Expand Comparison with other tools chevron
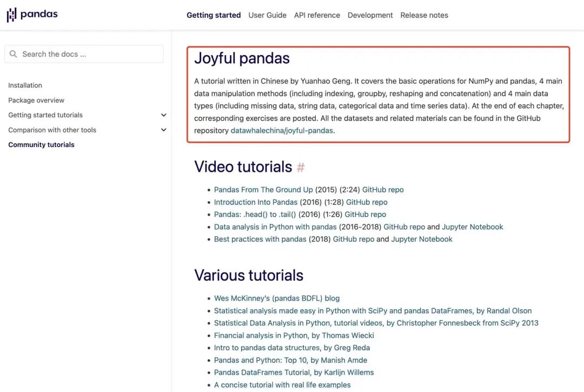Image resolution: width=584 pixels, height=392 pixels. click(x=163, y=130)
